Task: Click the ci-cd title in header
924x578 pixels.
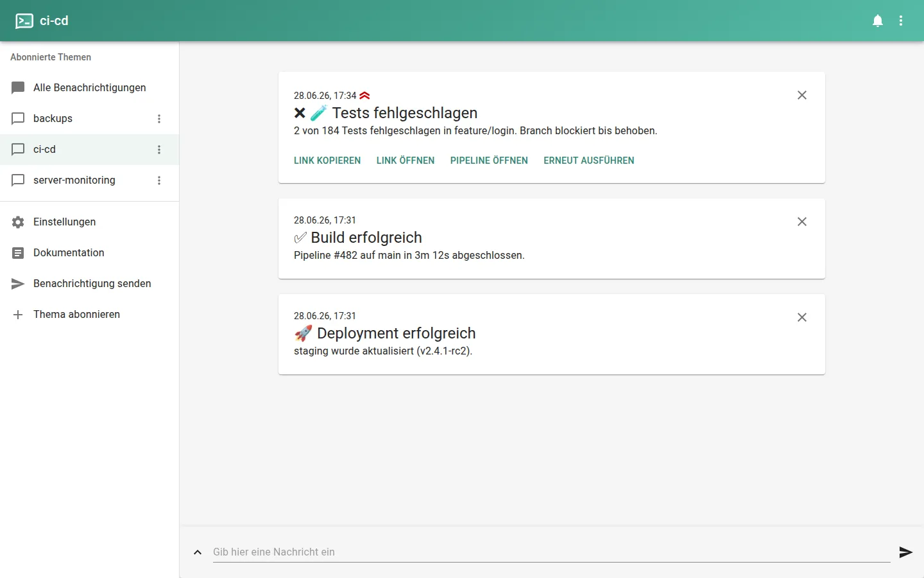Action: [x=54, y=21]
